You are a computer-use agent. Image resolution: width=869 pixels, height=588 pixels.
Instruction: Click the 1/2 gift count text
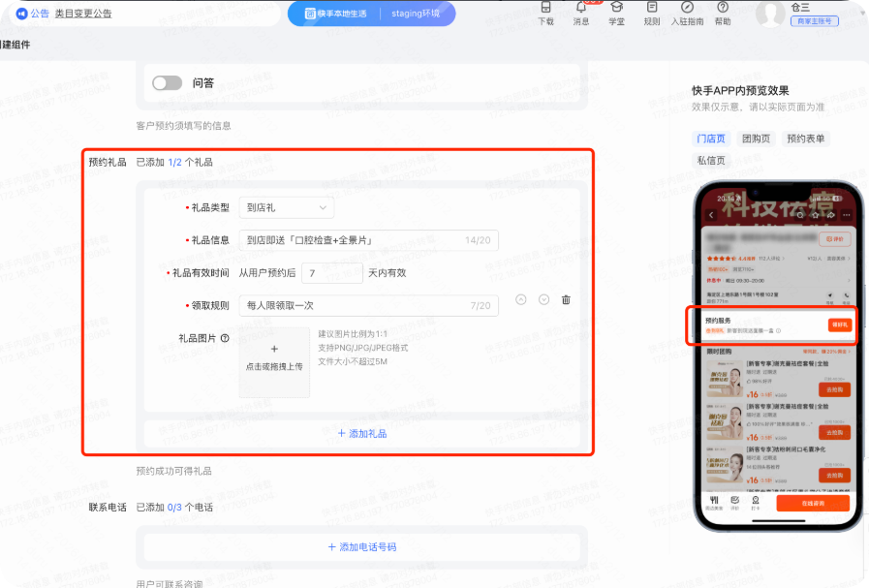click(175, 163)
